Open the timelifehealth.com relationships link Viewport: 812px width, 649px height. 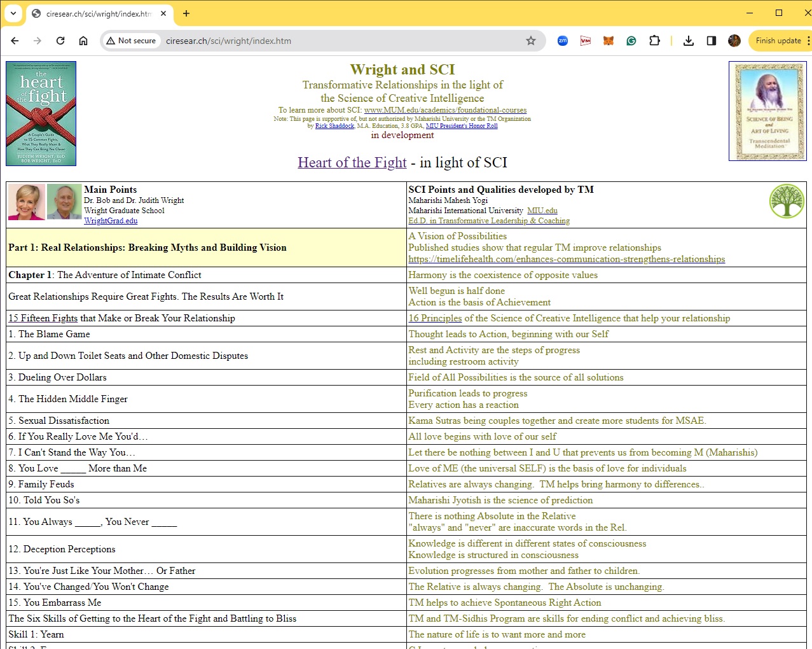coord(567,259)
